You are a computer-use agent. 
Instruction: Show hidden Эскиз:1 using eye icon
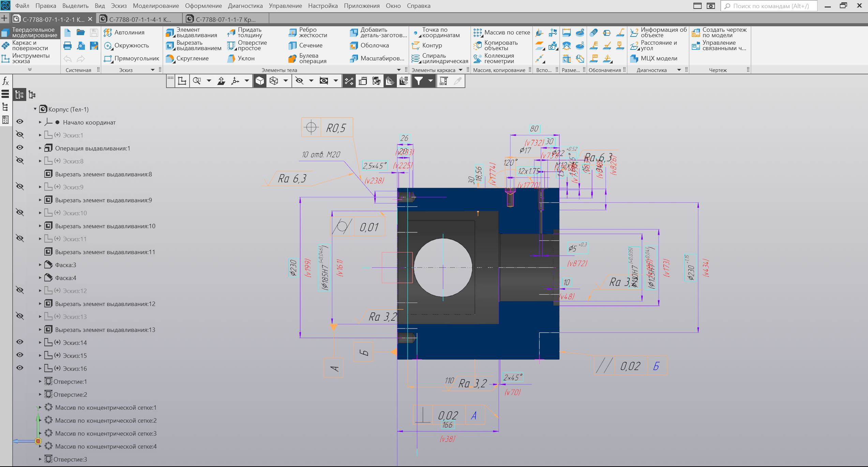point(20,135)
